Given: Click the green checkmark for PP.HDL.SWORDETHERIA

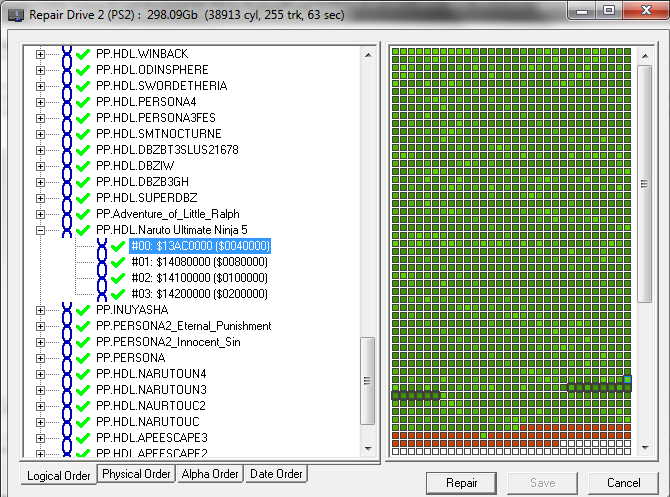Looking at the screenshot, I should tap(82, 86).
